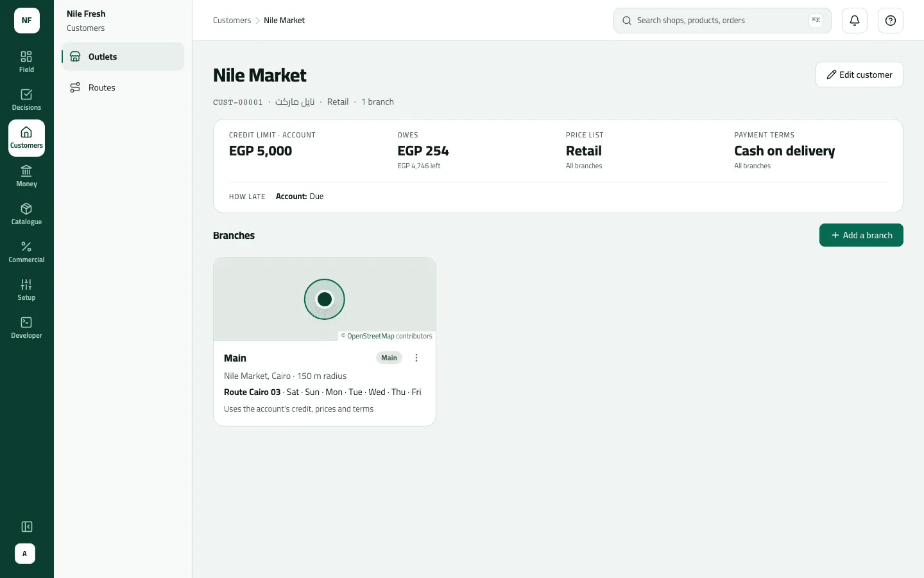The width and height of the screenshot is (924, 578).
Task: Open the help question-mark icon
Action: pyautogui.click(x=891, y=21)
